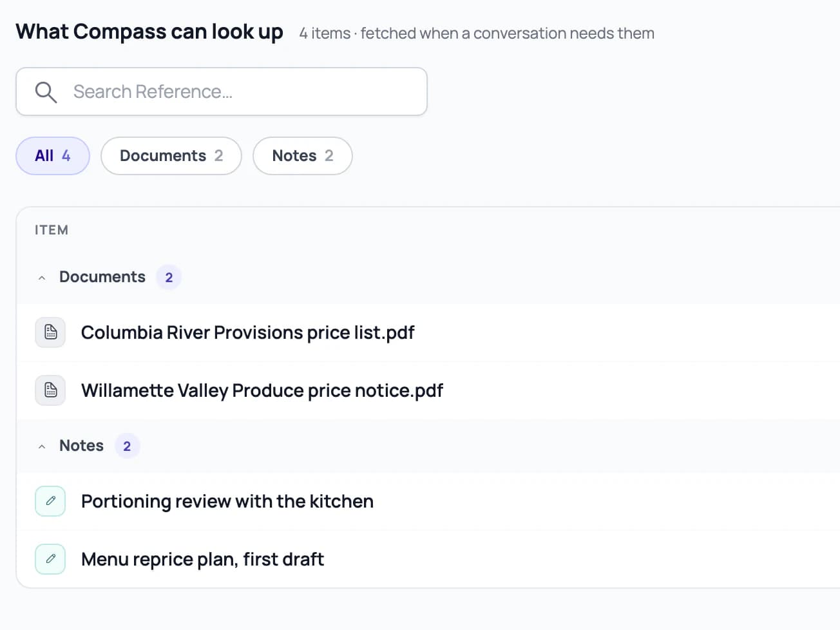The width and height of the screenshot is (840, 630).
Task: Open Columbia River Provisions price list.pdf
Action: [x=247, y=332]
